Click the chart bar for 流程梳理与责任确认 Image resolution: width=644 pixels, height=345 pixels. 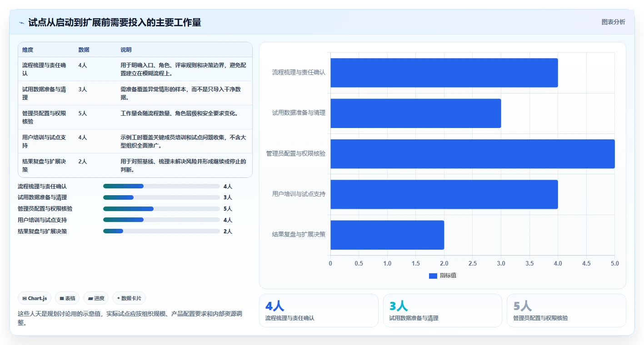click(x=444, y=73)
